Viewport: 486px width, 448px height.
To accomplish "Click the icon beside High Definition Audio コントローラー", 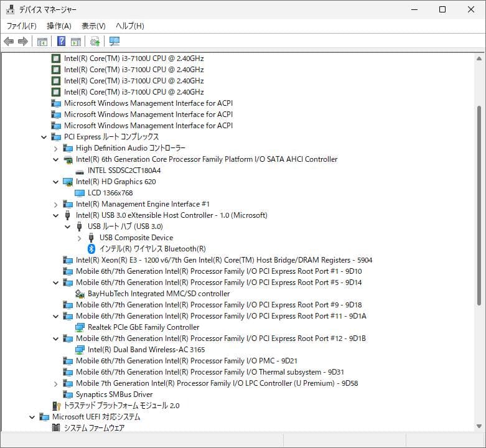I will click(68, 149).
